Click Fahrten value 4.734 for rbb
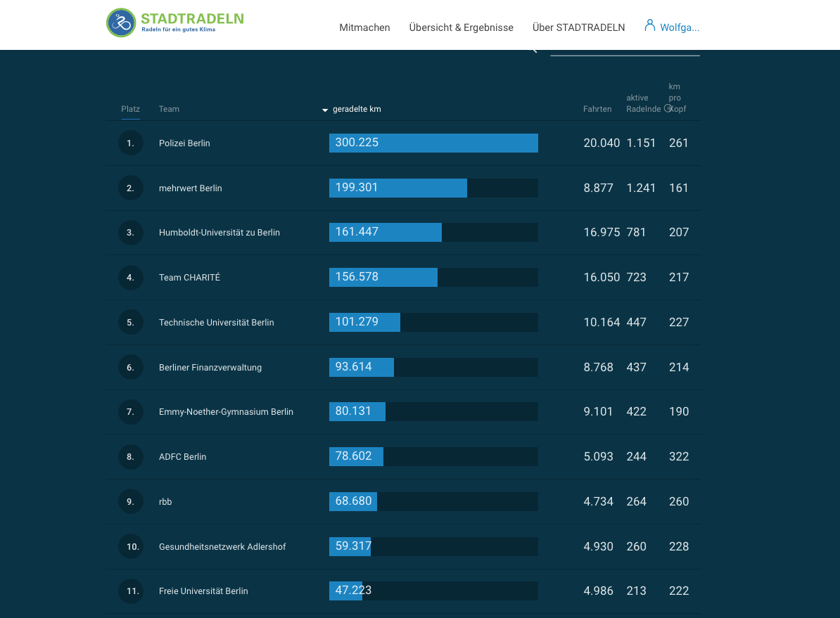Image resolution: width=840 pixels, height=618 pixels. pyautogui.click(x=599, y=502)
